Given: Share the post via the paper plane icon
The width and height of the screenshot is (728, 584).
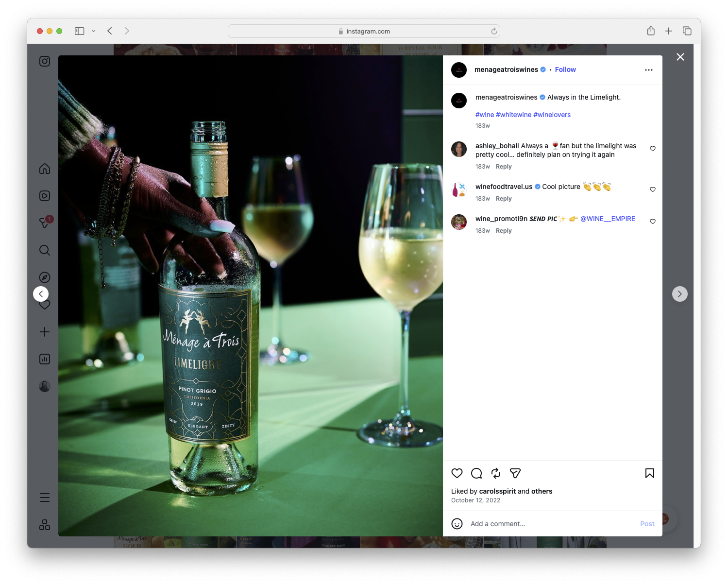Looking at the screenshot, I should point(515,473).
